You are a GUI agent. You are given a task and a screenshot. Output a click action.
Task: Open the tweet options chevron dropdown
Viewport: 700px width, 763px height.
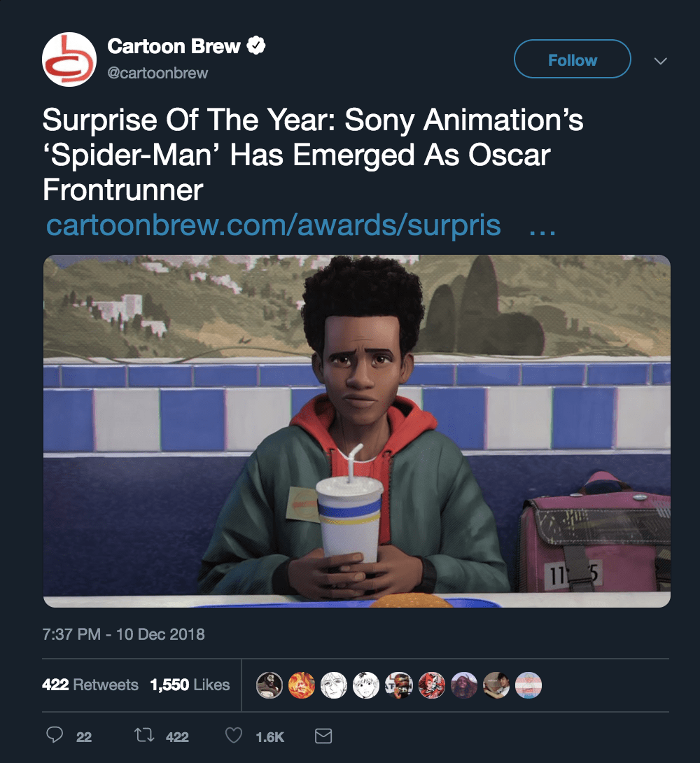coord(659,61)
